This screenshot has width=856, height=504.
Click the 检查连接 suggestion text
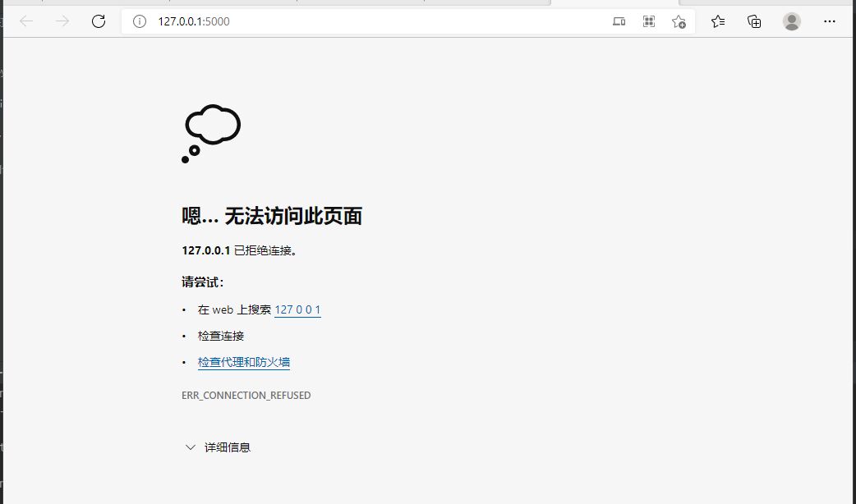click(x=220, y=336)
